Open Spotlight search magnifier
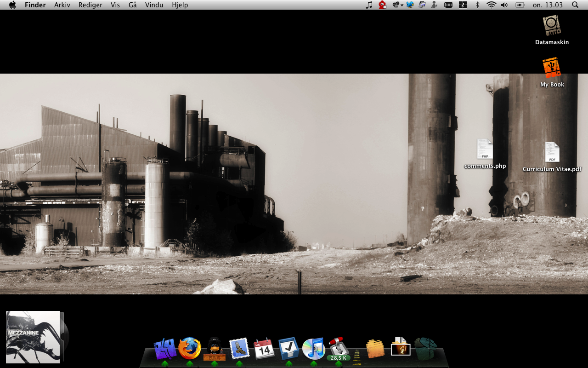This screenshot has width=588, height=368. pyautogui.click(x=575, y=5)
